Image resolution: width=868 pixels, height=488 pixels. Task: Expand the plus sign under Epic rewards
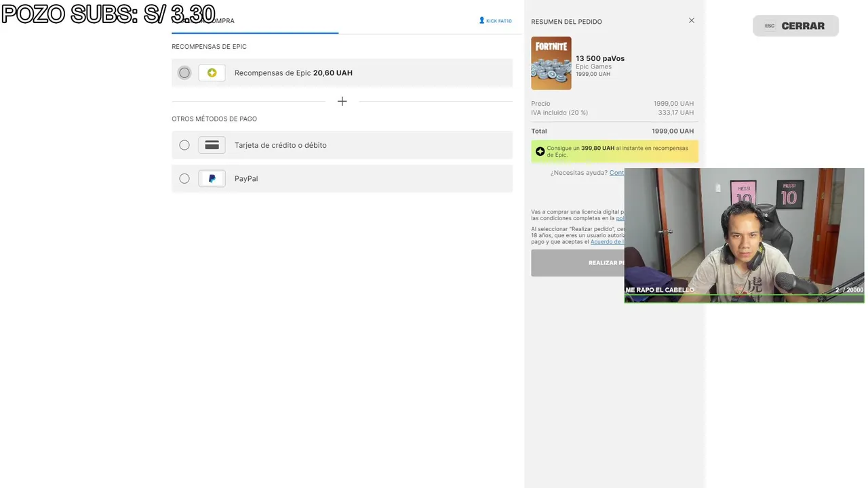click(x=342, y=101)
